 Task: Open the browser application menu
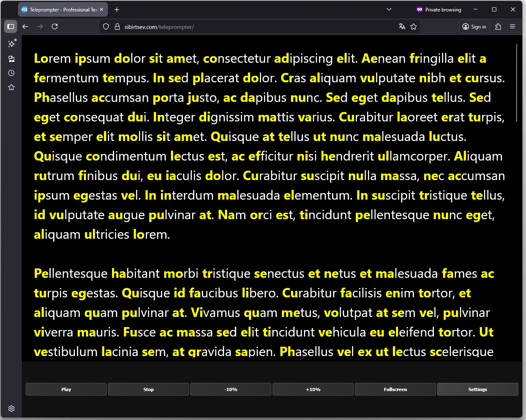click(513, 26)
